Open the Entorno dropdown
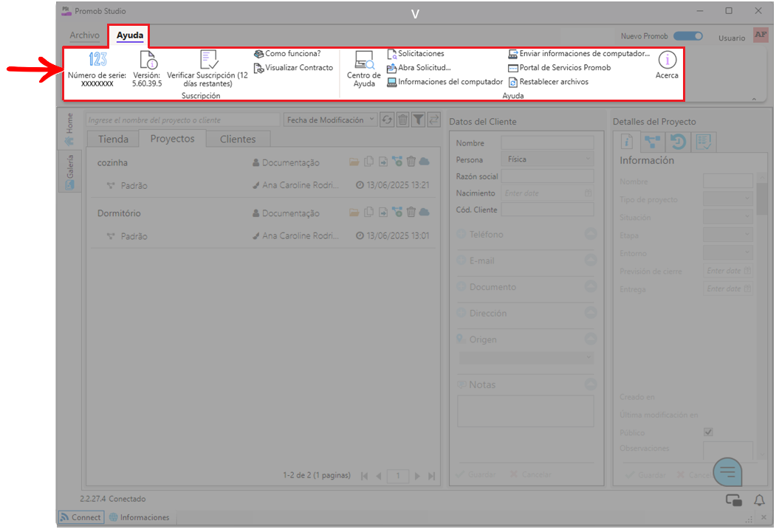 click(728, 252)
